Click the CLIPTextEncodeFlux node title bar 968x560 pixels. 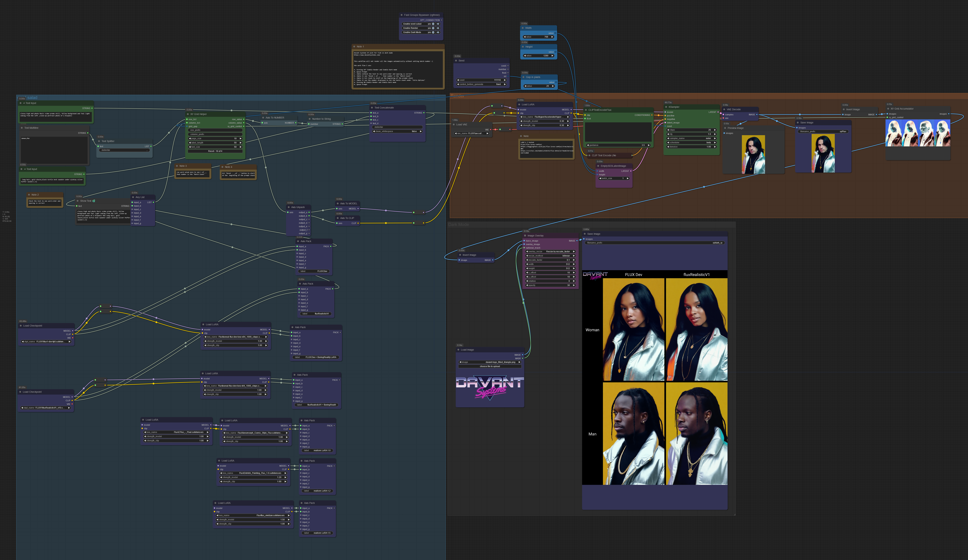600,110
